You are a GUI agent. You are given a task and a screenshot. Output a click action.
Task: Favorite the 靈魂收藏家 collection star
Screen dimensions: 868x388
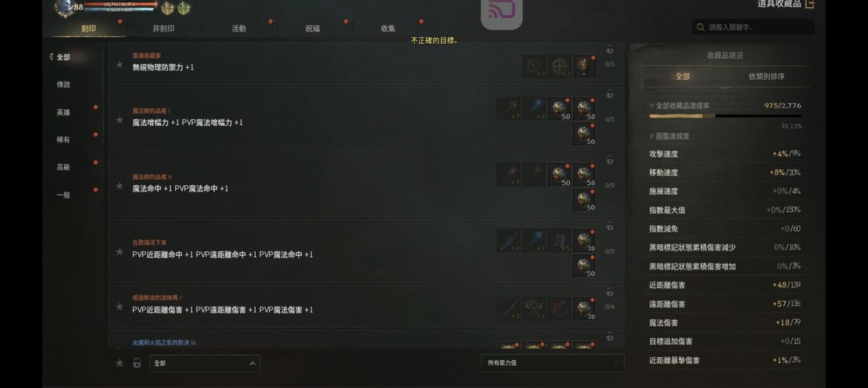pos(119,65)
